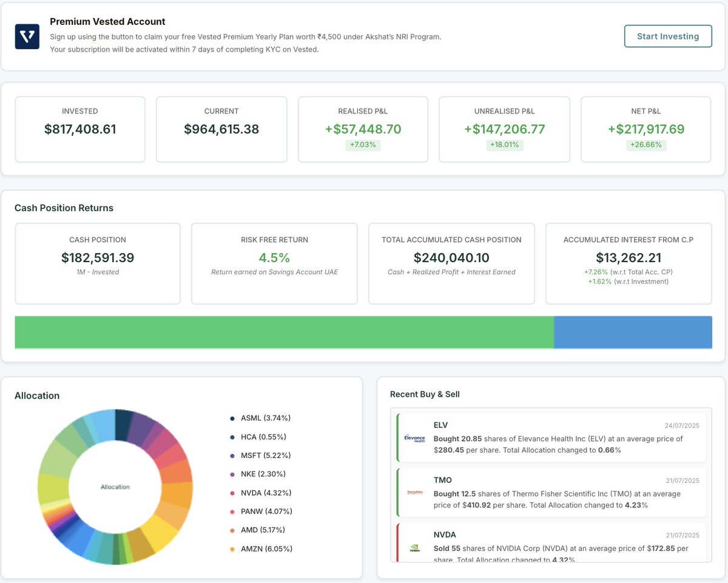This screenshot has height=583, width=728.
Task: Select NVDA (4.32%) legend entry
Action: point(261,493)
